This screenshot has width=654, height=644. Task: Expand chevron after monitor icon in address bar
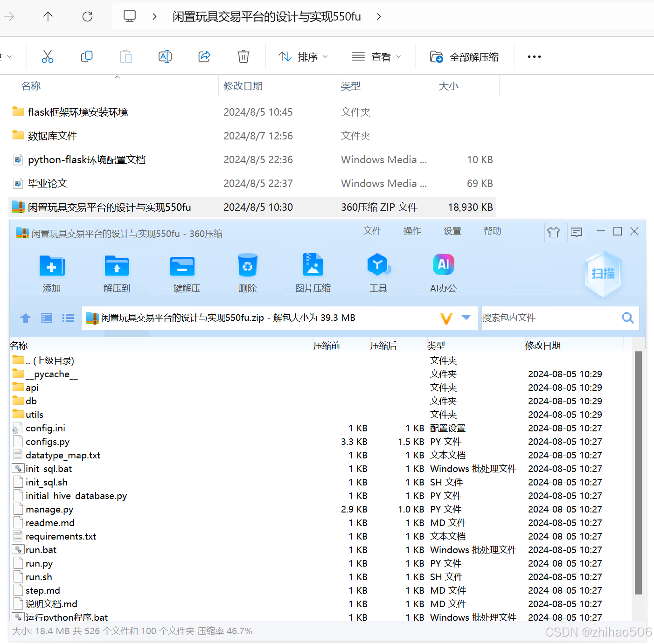(x=154, y=17)
